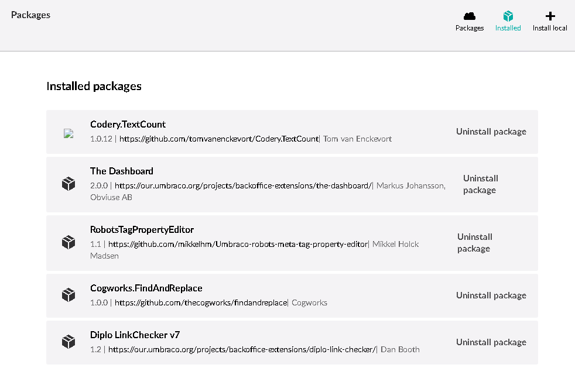Screen dimensions: 575x392
Task: Click The Dashboard package name
Action: (122, 171)
